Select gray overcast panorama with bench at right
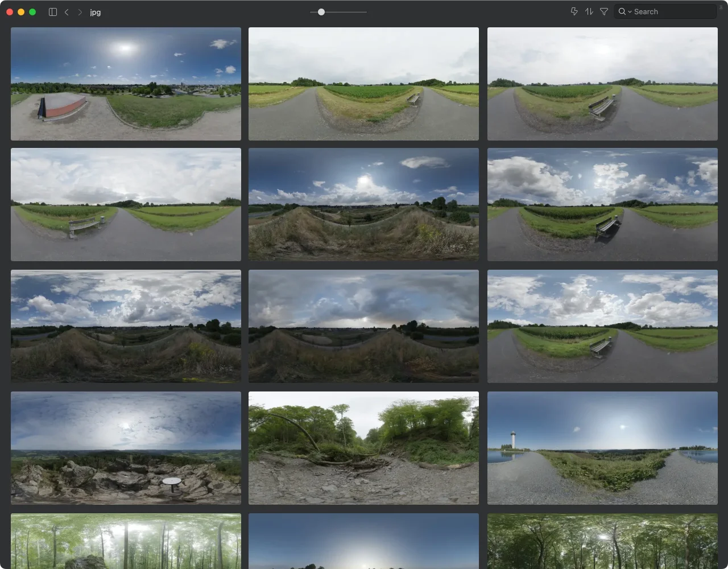 click(x=602, y=84)
